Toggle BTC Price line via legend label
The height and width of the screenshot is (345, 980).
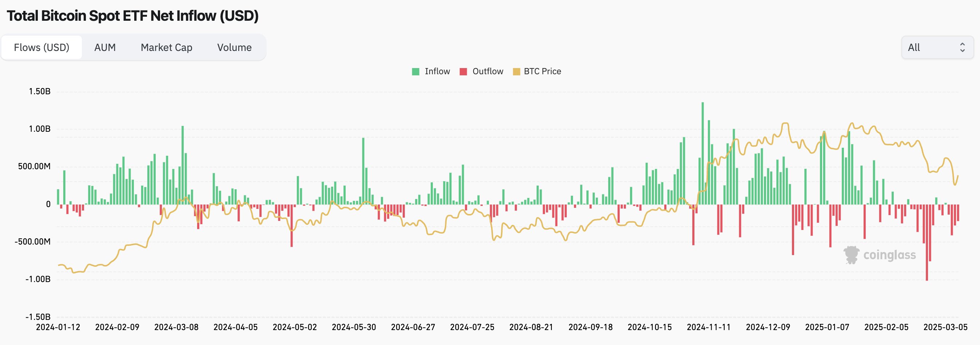point(542,72)
